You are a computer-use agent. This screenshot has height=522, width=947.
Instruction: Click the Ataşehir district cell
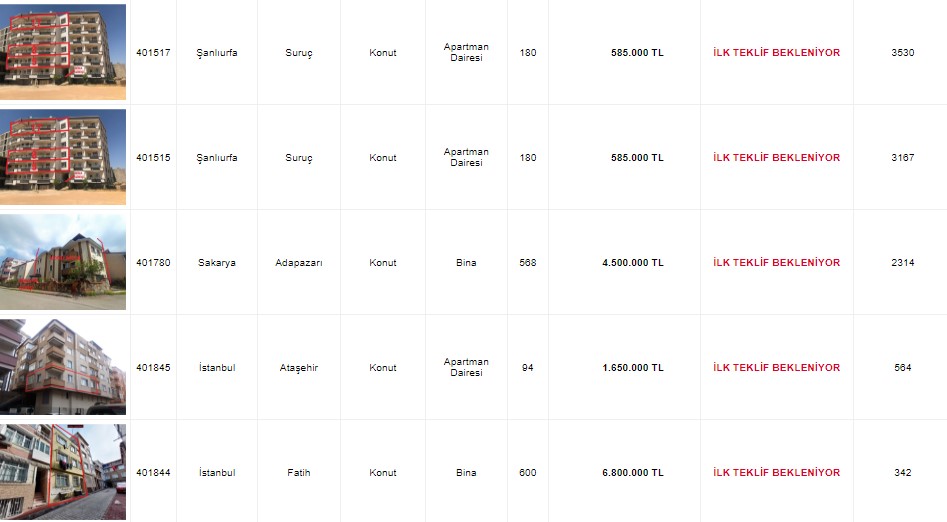(x=298, y=368)
